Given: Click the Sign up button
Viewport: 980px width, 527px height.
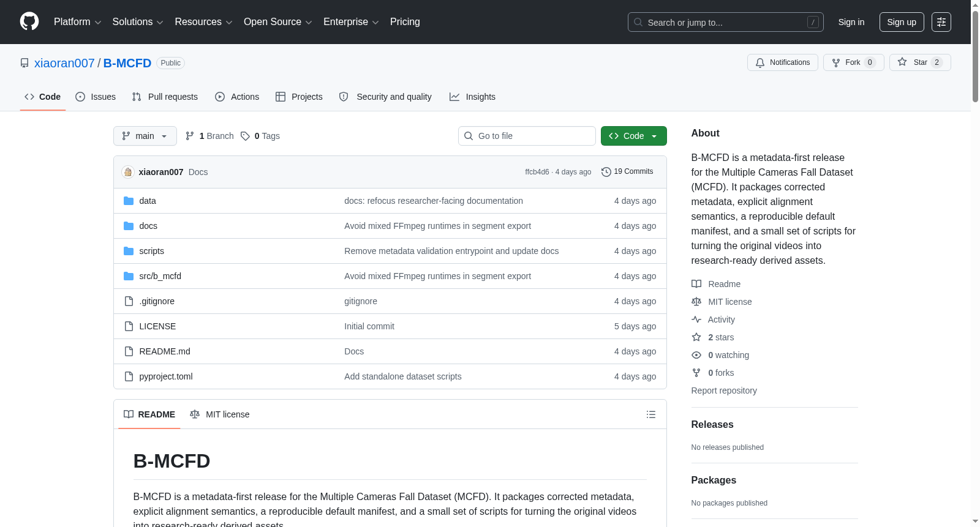Looking at the screenshot, I should coord(902,22).
